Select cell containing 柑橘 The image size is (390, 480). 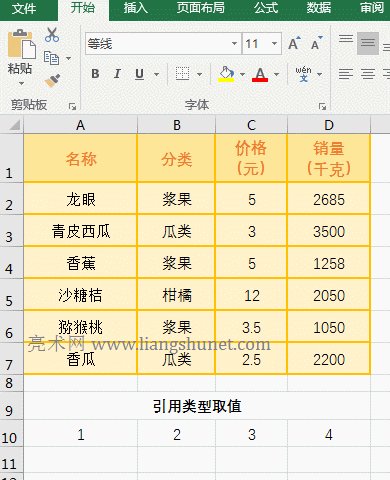click(x=176, y=295)
